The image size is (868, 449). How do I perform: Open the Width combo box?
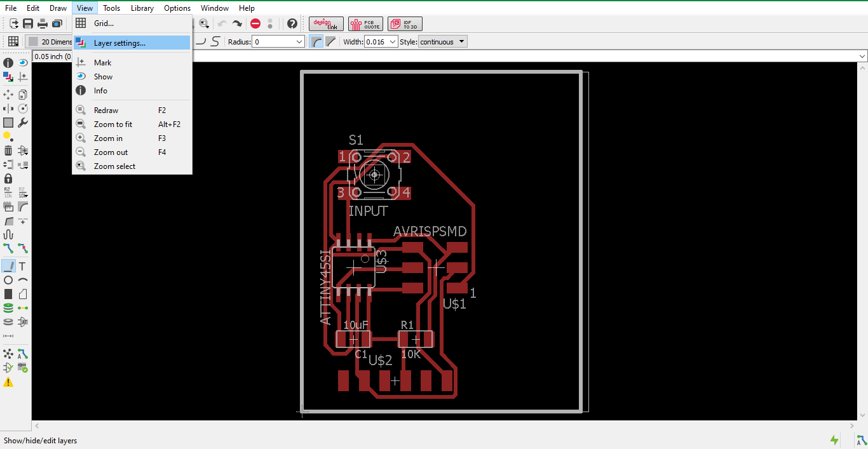click(x=381, y=41)
